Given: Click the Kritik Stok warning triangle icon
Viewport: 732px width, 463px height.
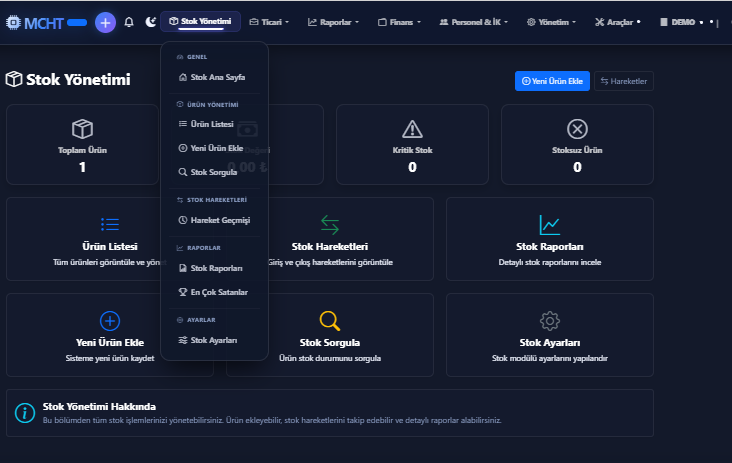Looking at the screenshot, I should 412,129.
